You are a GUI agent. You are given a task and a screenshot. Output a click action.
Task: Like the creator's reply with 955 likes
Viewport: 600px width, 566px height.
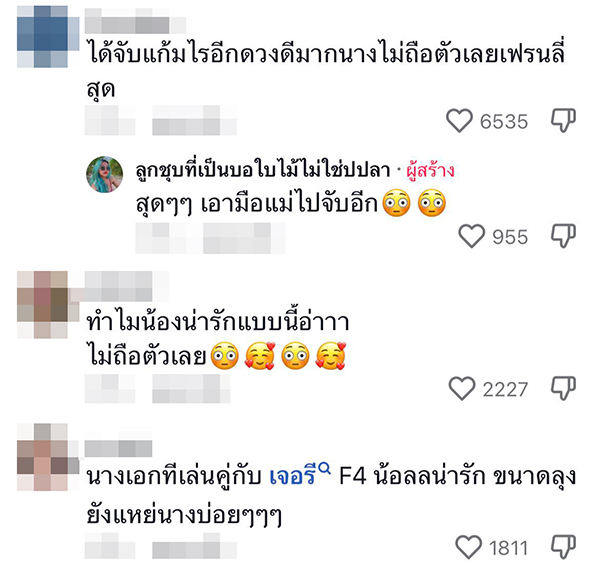pyautogui.click(x=471, y=236)
